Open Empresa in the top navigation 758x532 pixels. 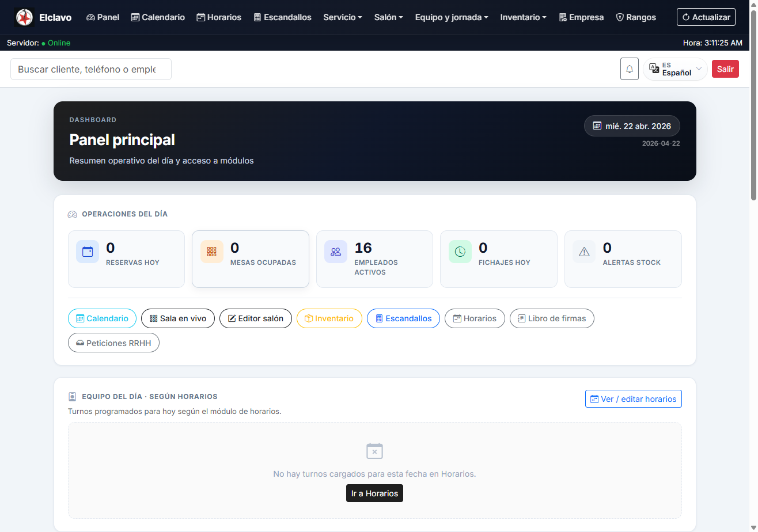(581, 17)
